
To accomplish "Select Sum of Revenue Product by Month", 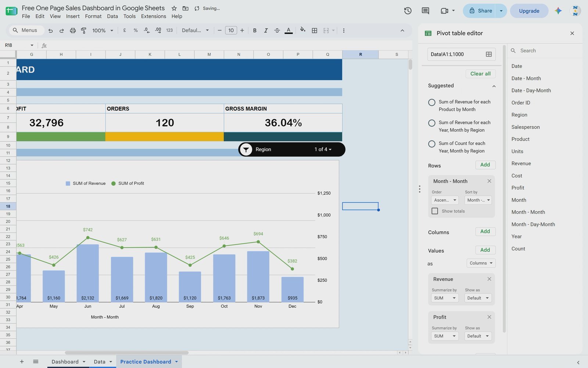I will [432, 102].
